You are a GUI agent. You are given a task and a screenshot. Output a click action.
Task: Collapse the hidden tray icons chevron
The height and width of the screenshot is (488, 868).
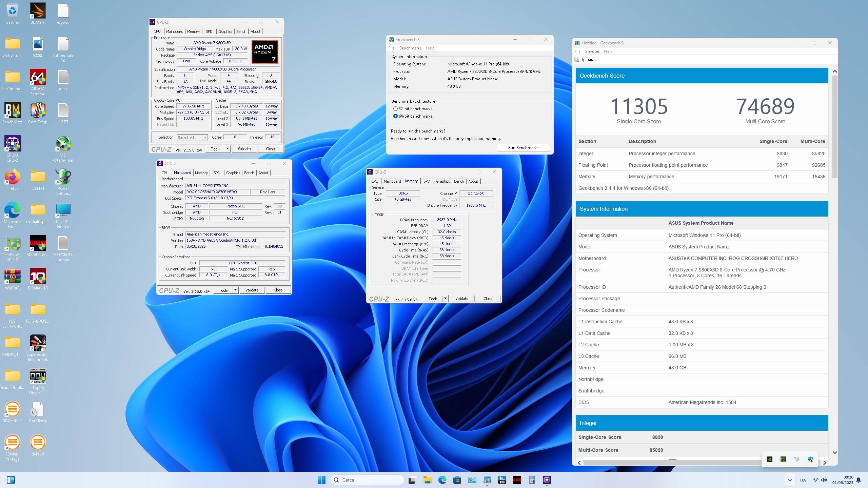pos(790,480)
